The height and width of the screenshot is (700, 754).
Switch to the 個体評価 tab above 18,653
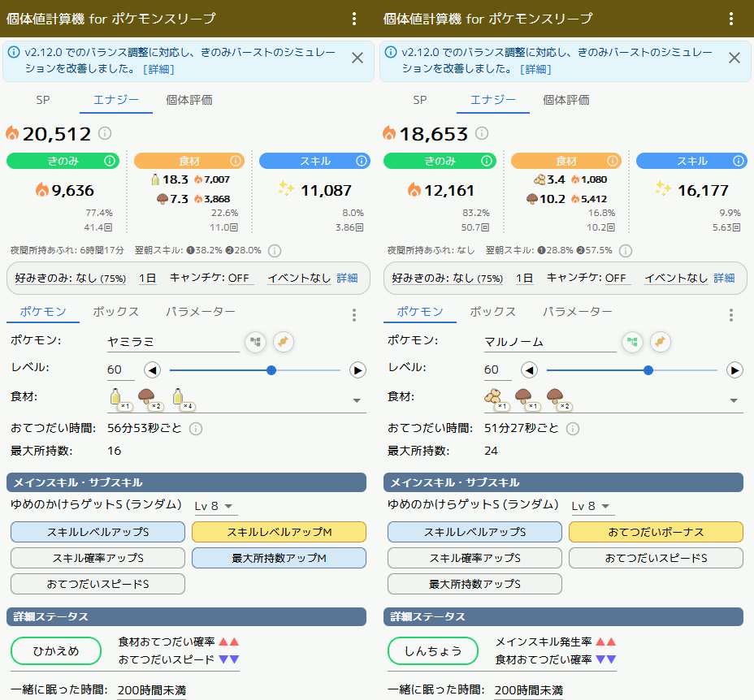[x=565, y=100]
